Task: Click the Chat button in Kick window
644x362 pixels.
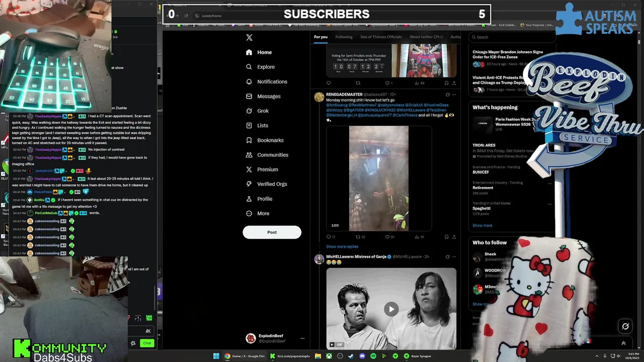Action: point(147,343)
